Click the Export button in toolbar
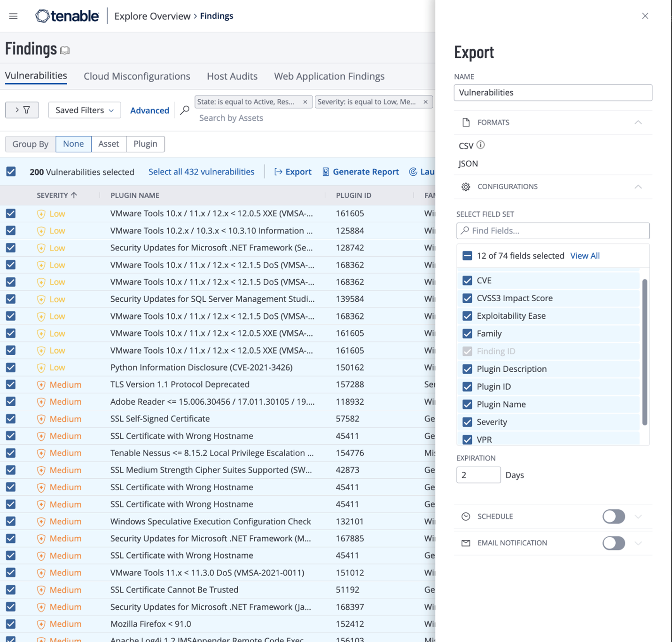This screenshot has width=672, height=642. [293, 172]
